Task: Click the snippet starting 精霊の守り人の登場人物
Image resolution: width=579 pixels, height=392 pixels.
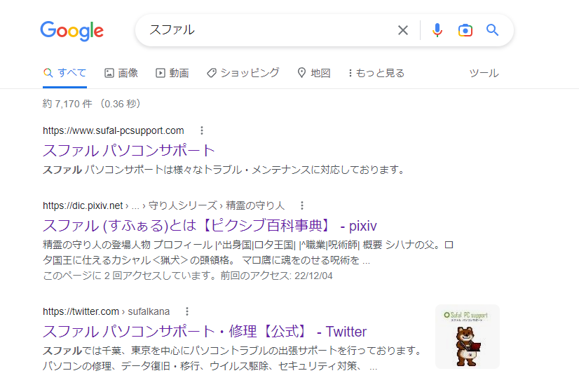Action: (x=248, y=252)
